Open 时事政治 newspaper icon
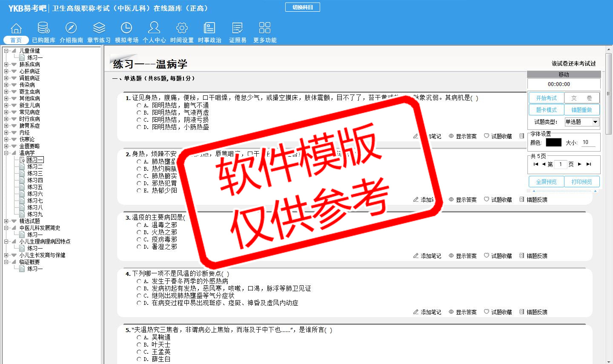Image resolution: width=613 pixels, height=364 pixels. pyautogui.click(x=209, y=28)
